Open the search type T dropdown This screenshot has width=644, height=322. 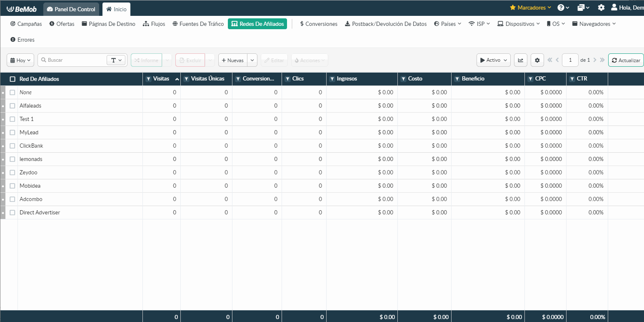116,60
